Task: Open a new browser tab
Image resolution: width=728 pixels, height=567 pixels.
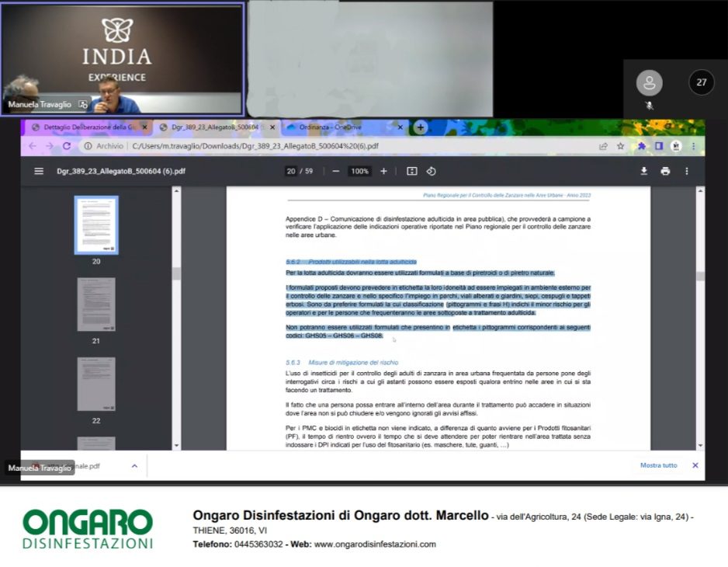Action: point(420,127)
